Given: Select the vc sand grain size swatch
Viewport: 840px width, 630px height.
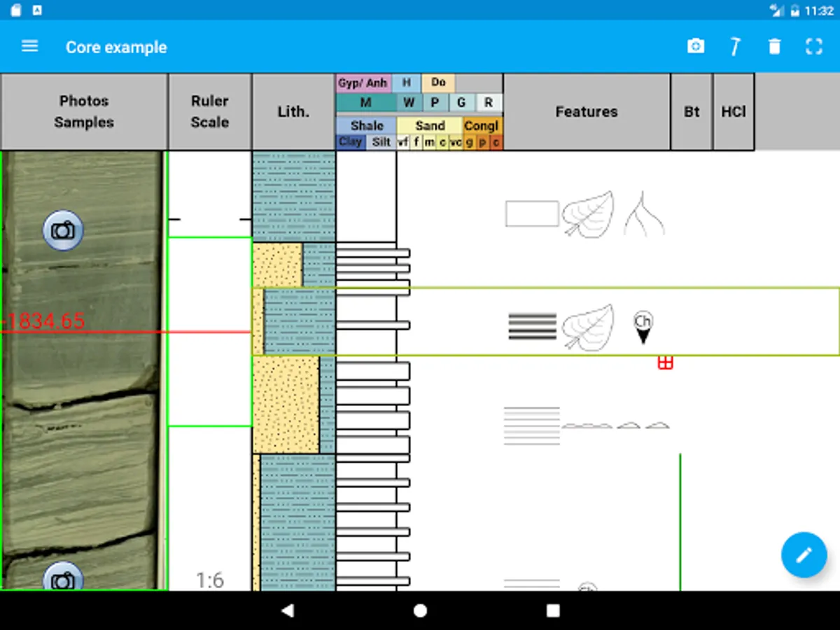Looking at the screenshot, I should (x=456, y=142).
